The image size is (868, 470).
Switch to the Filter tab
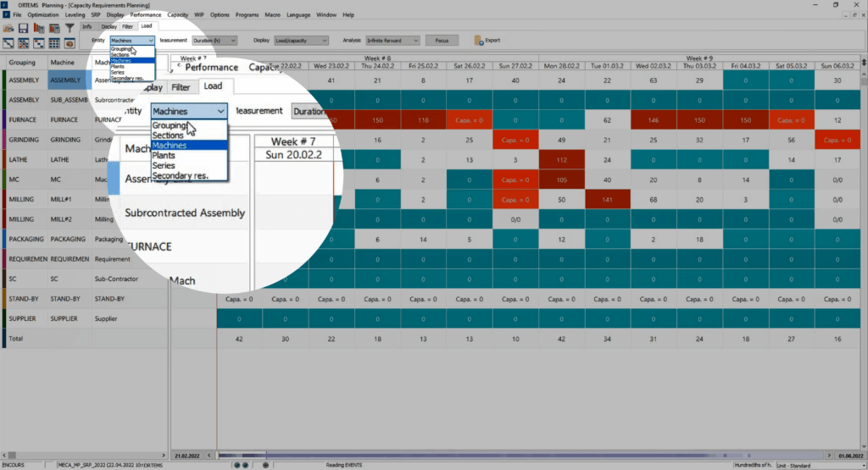127,26
